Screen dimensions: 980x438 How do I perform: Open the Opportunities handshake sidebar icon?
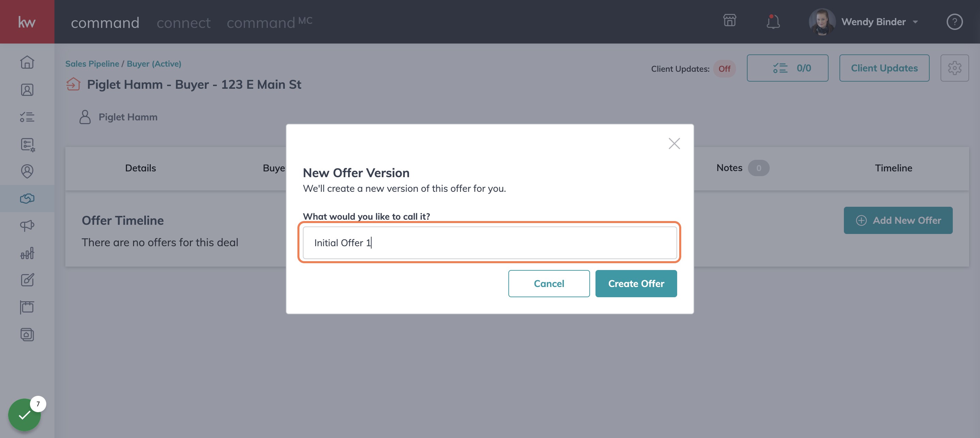(x=27, y=199)
